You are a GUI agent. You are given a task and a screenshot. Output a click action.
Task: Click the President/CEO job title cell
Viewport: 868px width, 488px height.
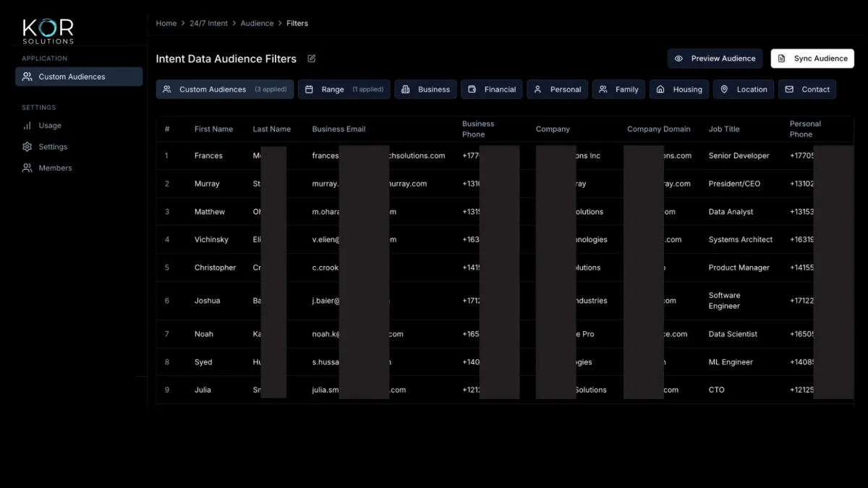tap(734, 184)
